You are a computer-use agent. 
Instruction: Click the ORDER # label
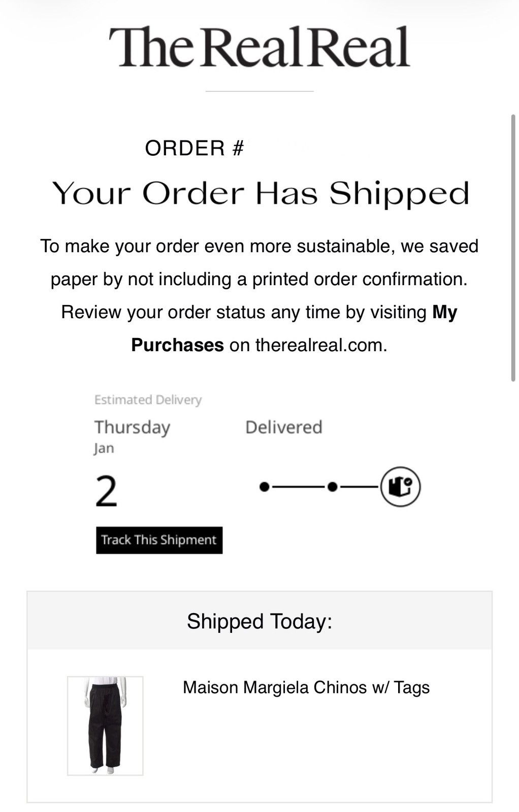point(194,148)
